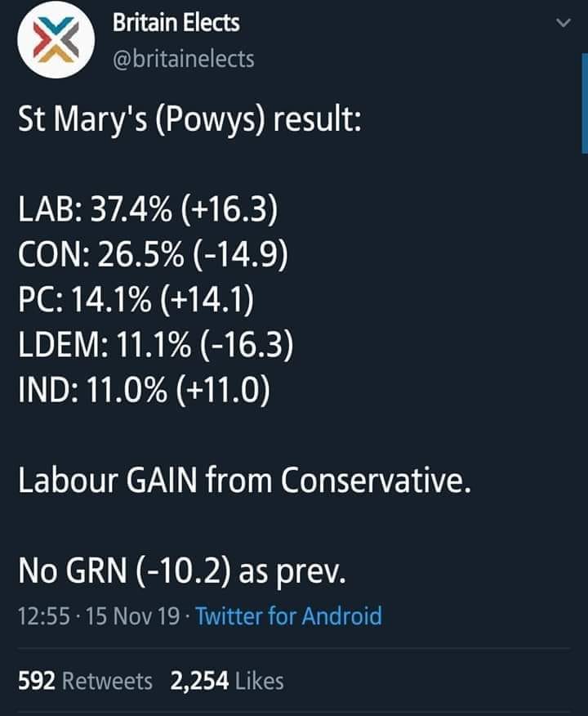
Task: Click the 592 retweet count number
Action: point(37,681)
